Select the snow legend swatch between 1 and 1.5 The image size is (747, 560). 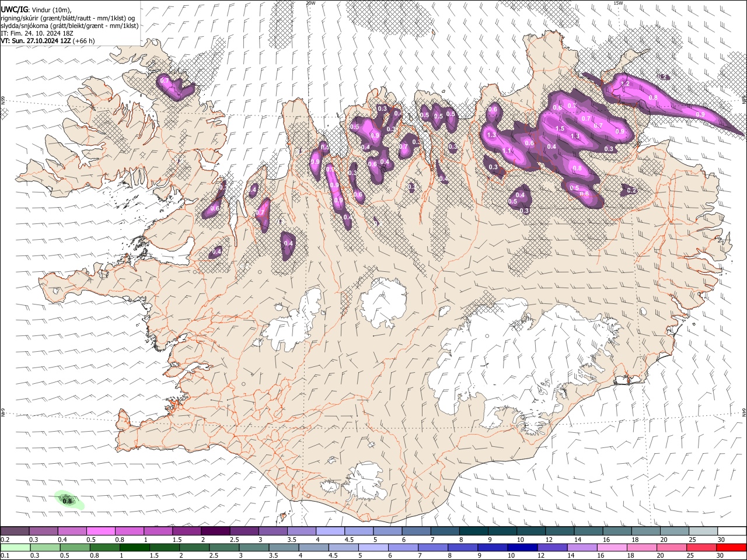(158, 531)
